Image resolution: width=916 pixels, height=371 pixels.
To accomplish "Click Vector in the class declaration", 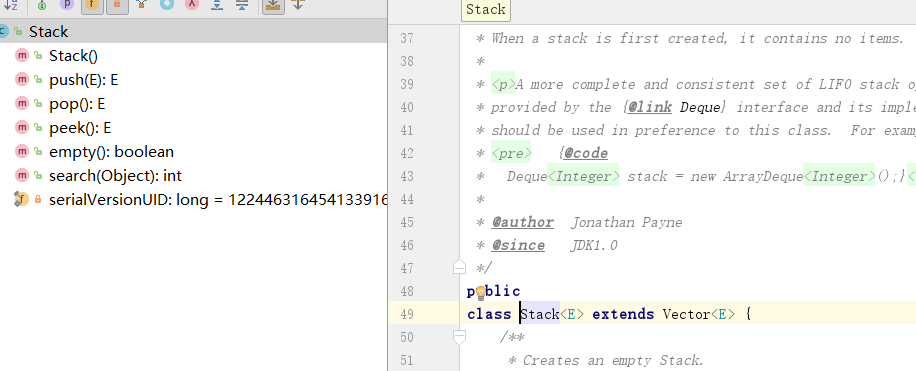I will 686,314.
